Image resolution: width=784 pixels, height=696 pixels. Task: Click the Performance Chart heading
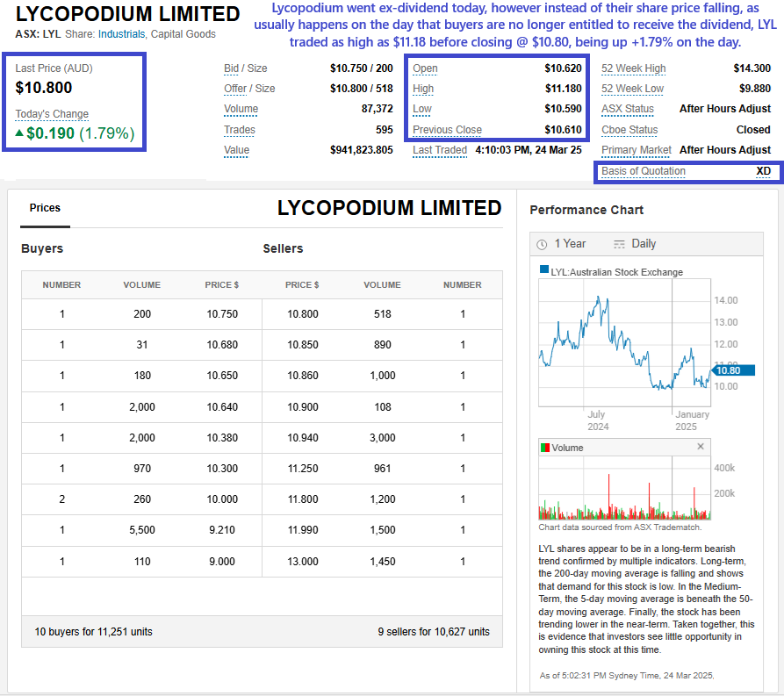(x=586, y=210)
